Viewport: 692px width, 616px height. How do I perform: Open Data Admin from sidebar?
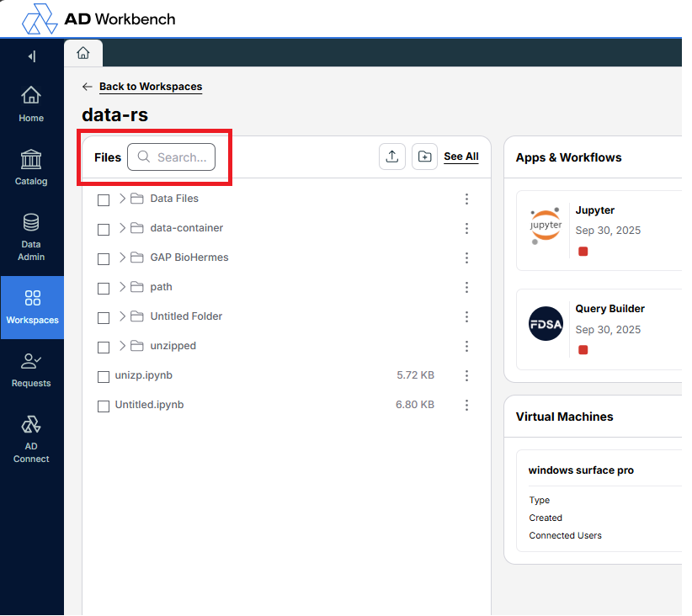point(31,236)
